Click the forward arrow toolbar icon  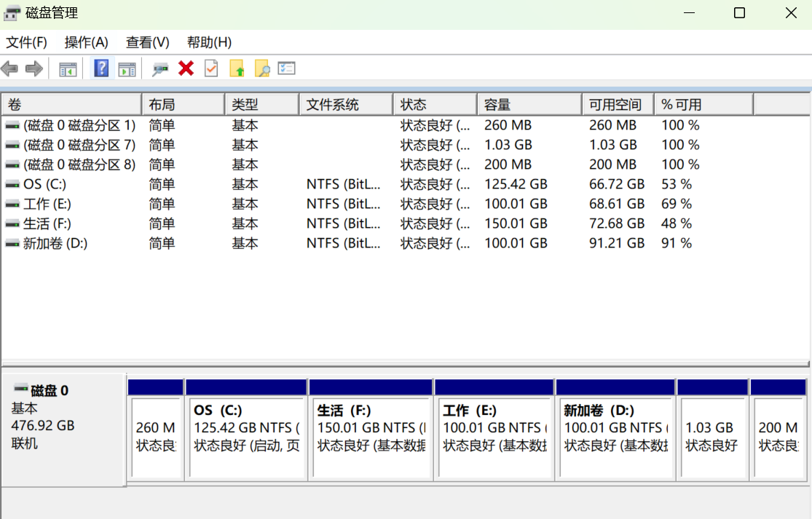[34, 69]
